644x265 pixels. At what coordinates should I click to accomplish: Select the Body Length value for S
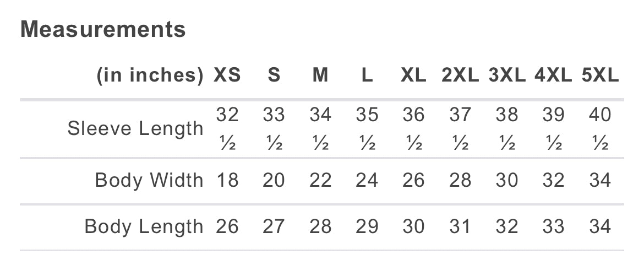[x=274, y=226]
